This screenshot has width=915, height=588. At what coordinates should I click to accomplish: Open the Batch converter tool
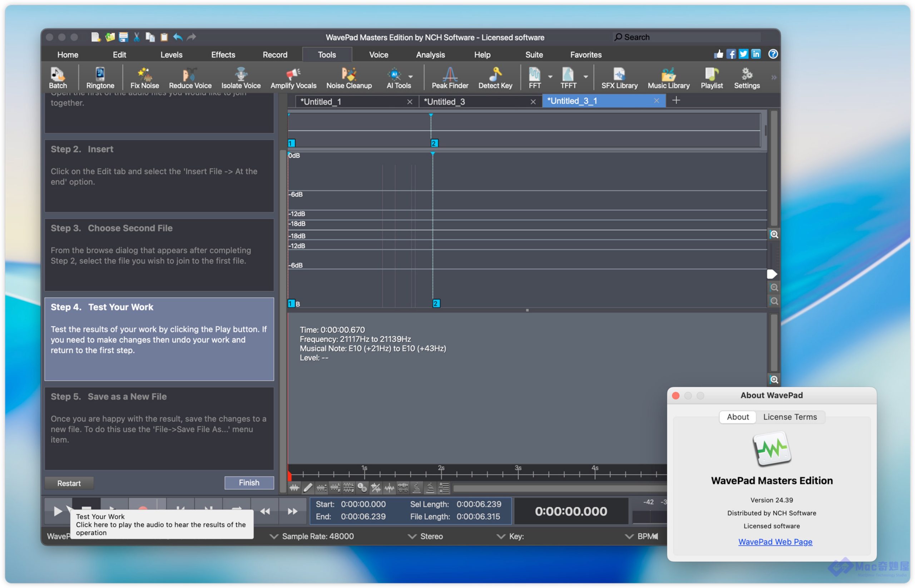pyautogui.click(x=58, y=78)
